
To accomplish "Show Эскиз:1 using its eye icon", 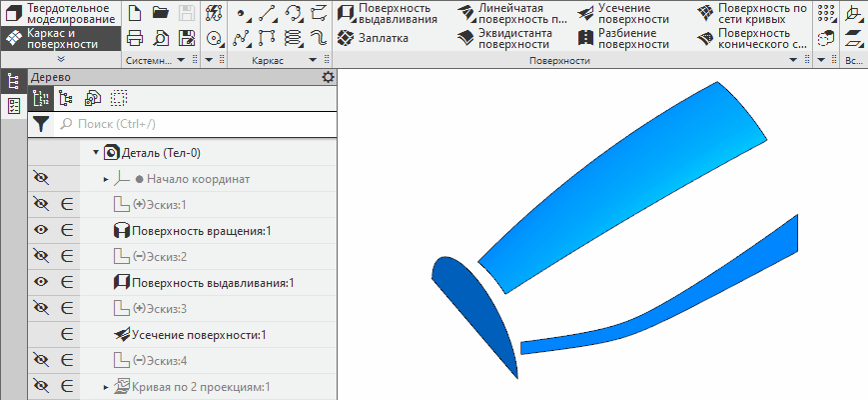I will [x=41, y=204].
